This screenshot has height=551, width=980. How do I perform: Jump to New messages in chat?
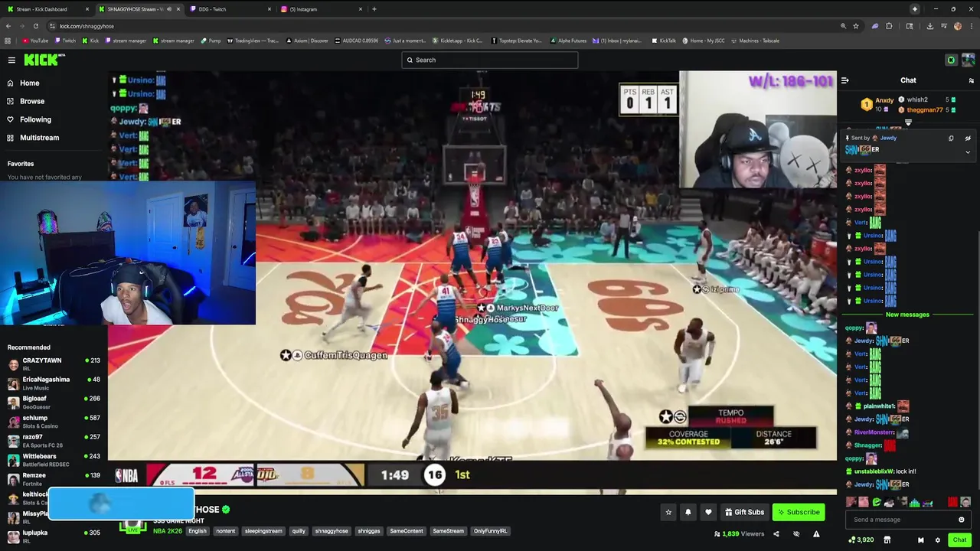click(907, 315)
